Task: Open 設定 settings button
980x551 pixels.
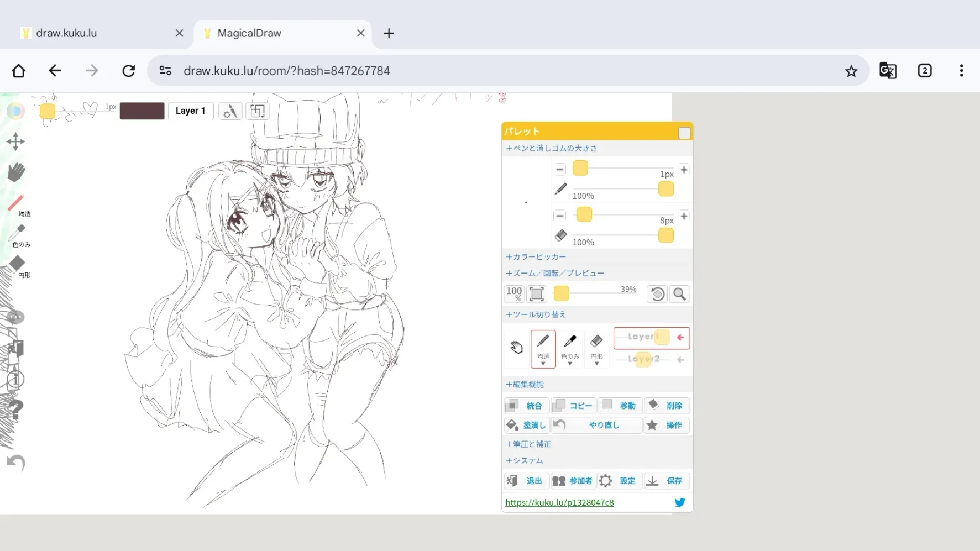Action: pyautogui.click(x=620, y=481)
